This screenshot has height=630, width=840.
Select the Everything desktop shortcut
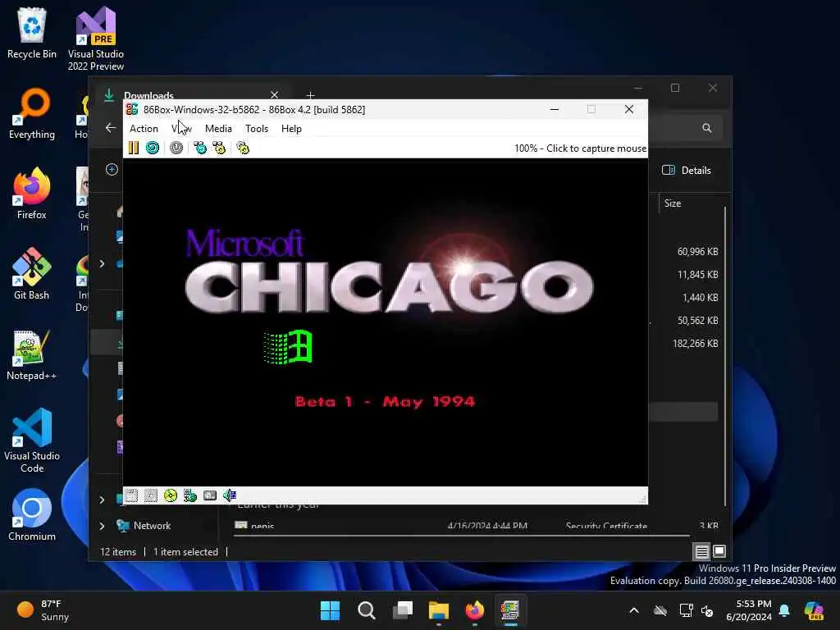click(x=32, y=113)
